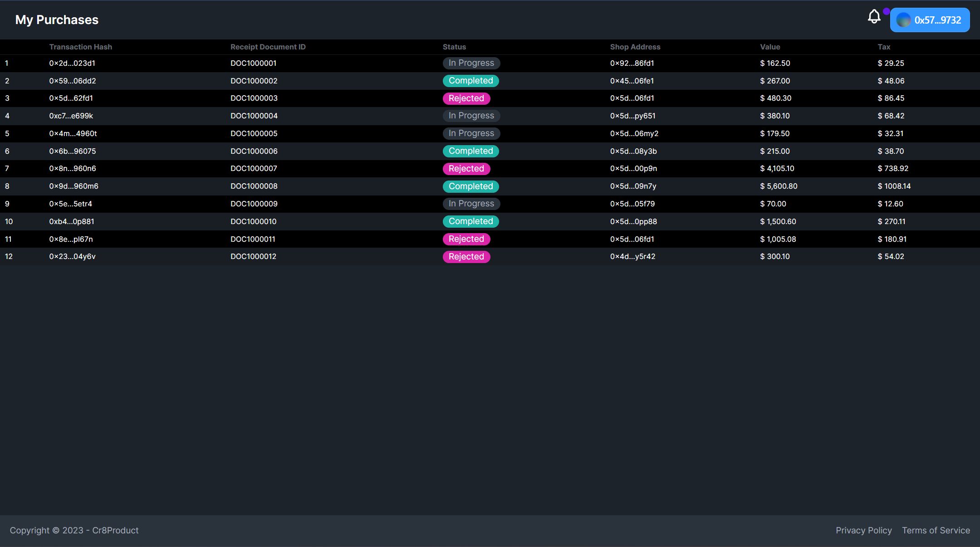Click the Receipt Document ID column header
Viewport: 980px width, 547px height.
pos(268,47)
